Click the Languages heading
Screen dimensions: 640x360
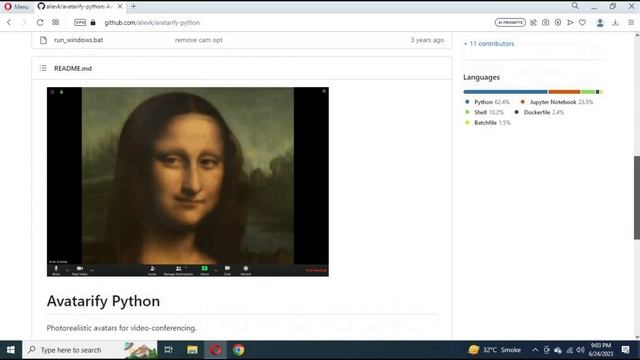coord(482,77)
